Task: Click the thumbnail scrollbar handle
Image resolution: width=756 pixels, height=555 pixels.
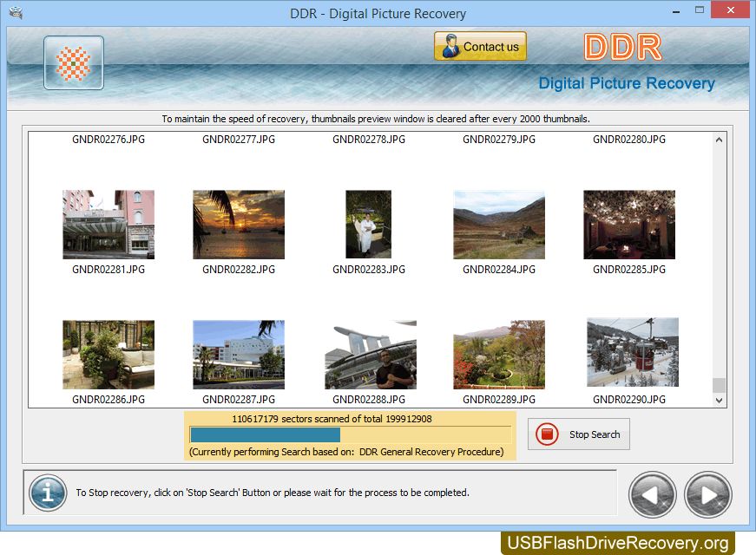Action: pyautogui.click(x=719, y=385)
